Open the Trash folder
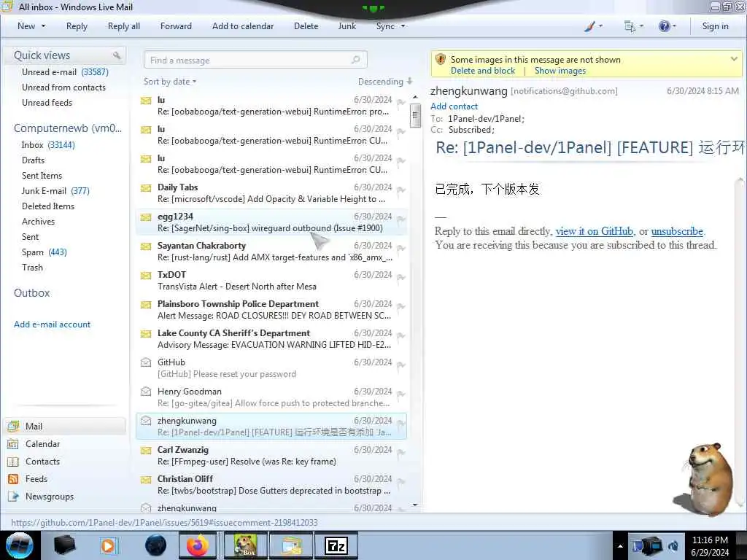The image size is (747, 560). pyautogui.click(x=32, y=267)
